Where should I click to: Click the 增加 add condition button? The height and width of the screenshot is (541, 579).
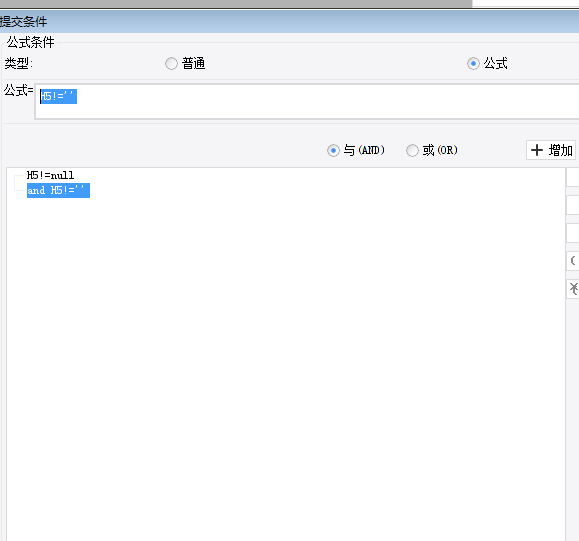(x=551, y=150)
